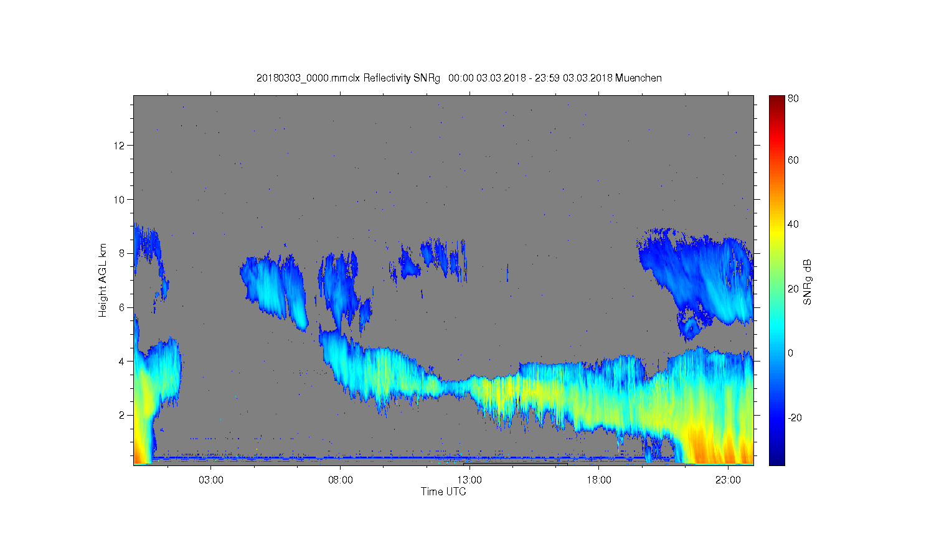Click the 'Height AGL km' axis label
Image resolution: width=934 pixels, height=560 pixels.
(x=103, y=280)
